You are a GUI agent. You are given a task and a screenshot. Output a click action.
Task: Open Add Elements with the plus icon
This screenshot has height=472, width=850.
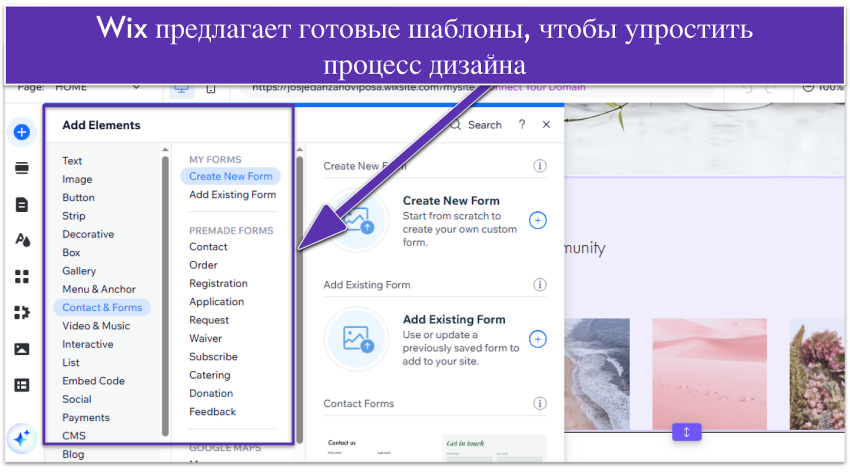coord(22,132)
